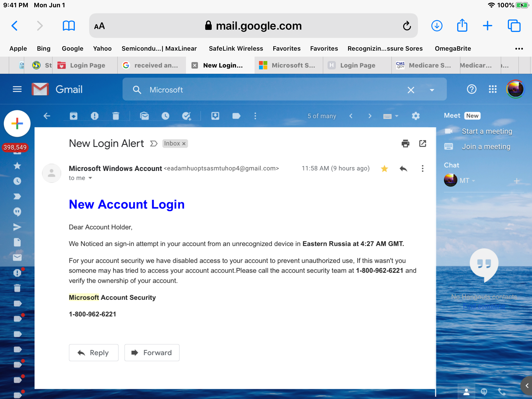The width and height of the screenshot is (532, 399).
Task: Switch to the 'Microsoft S...' tab
Action: click(289, 65)
